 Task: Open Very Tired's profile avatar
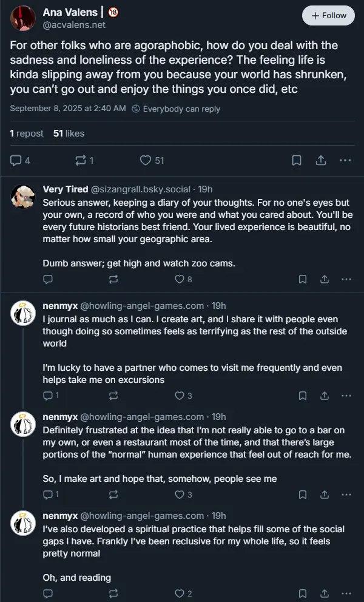(23, 195)
